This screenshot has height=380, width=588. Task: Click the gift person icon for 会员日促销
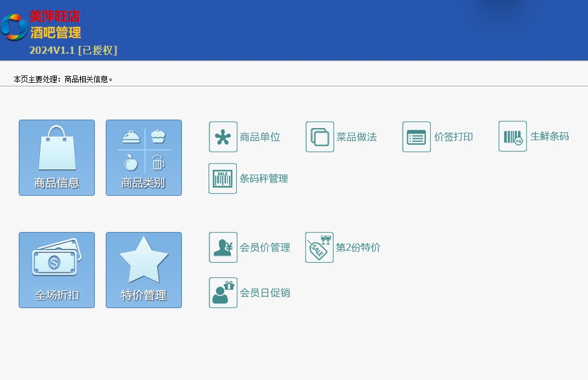point(223,293)
